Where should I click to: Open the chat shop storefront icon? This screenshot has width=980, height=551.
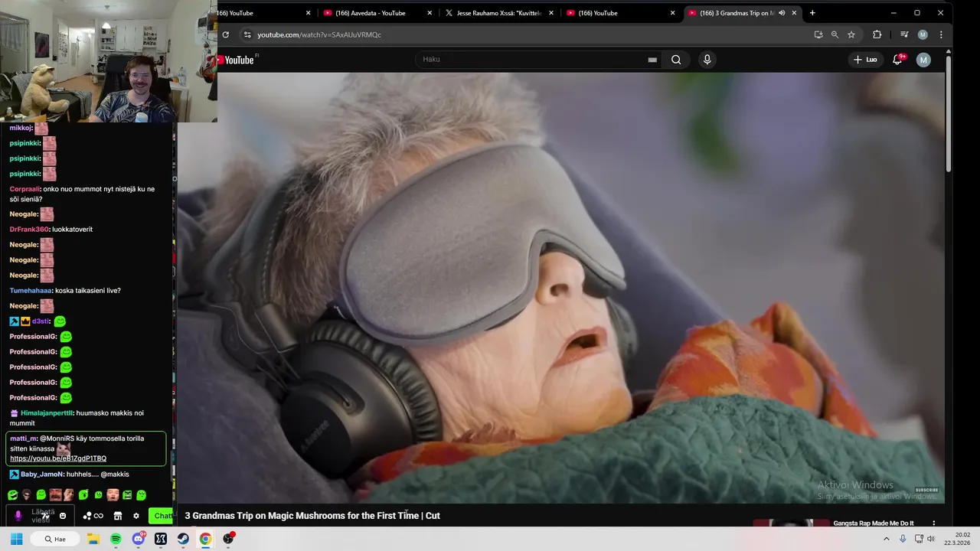[x=118, y=516]
